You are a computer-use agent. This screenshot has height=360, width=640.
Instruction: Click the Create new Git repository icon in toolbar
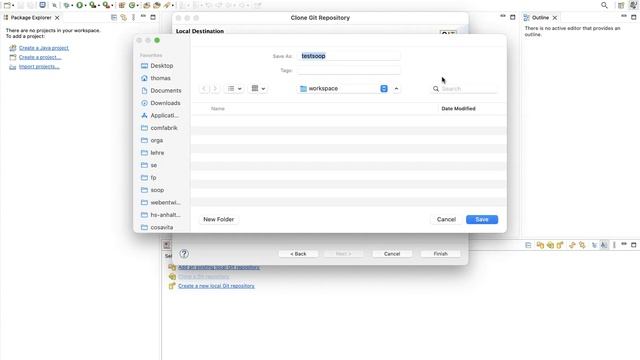coord(560,245)
